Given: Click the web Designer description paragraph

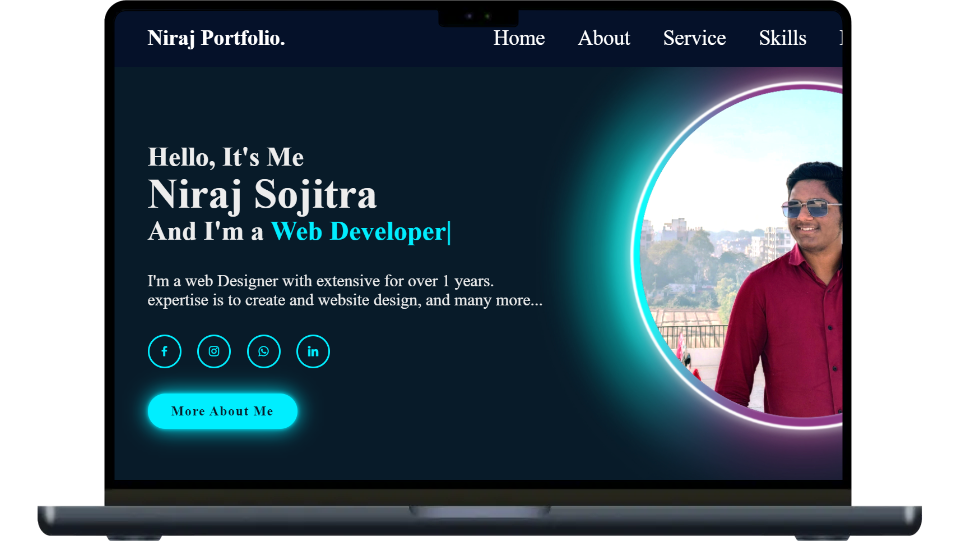Looking at the screenshot, I should (x=345, y=290).
